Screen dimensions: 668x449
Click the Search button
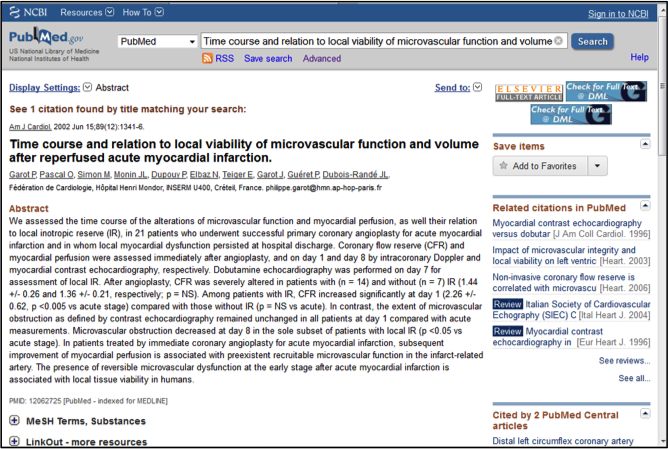click(x=592, y=41)
